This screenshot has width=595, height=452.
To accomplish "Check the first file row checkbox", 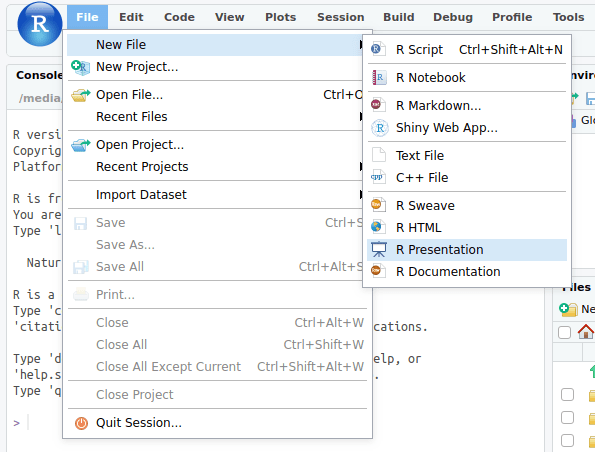I will pos(567,395).
